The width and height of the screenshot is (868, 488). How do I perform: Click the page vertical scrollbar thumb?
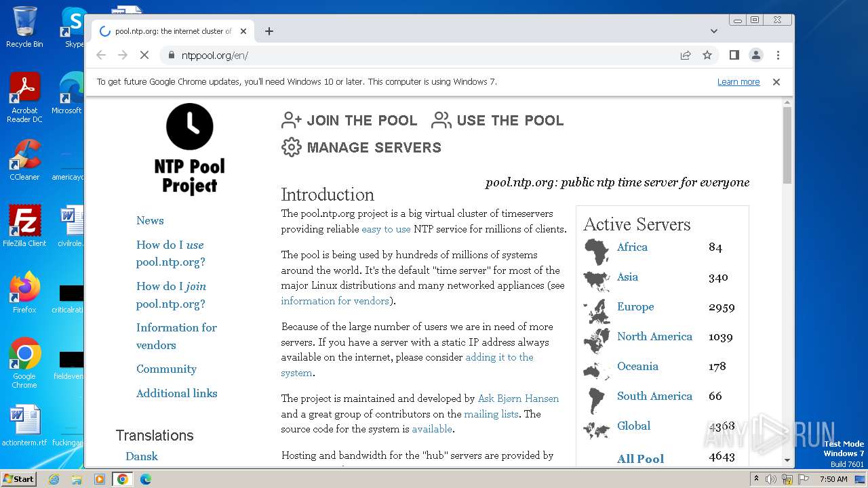click(x=787, y=145)
